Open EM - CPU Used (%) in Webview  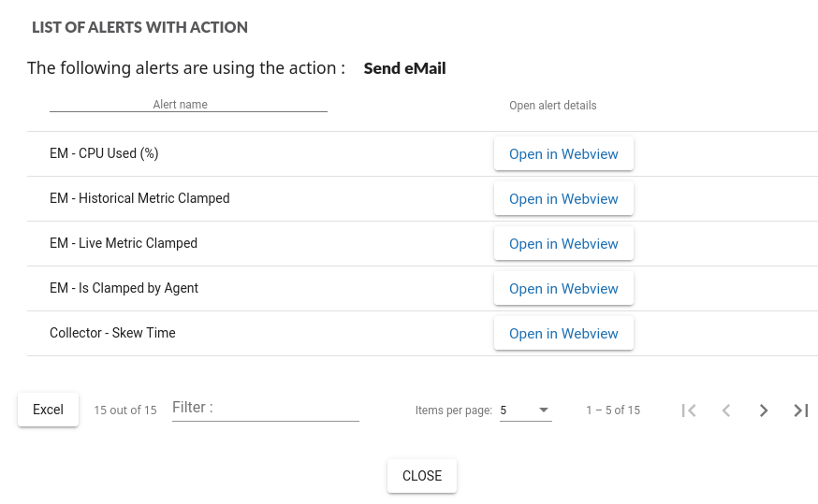[563, 154]
